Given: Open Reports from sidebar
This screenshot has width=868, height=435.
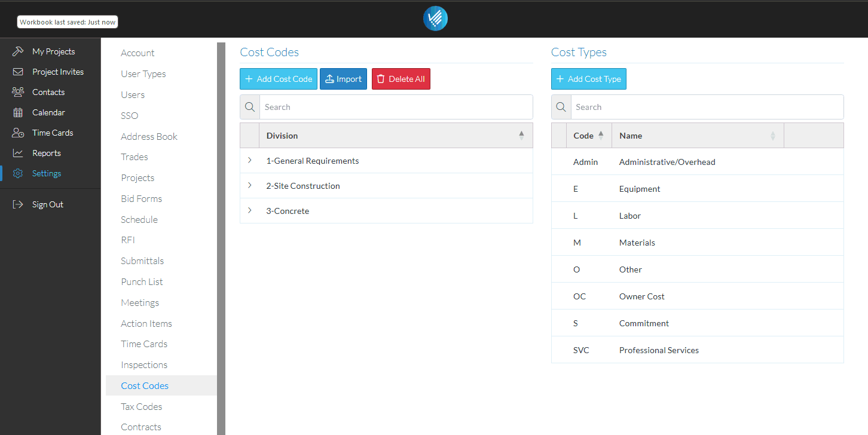Looking at the screenshot, I should coord(47,153).
